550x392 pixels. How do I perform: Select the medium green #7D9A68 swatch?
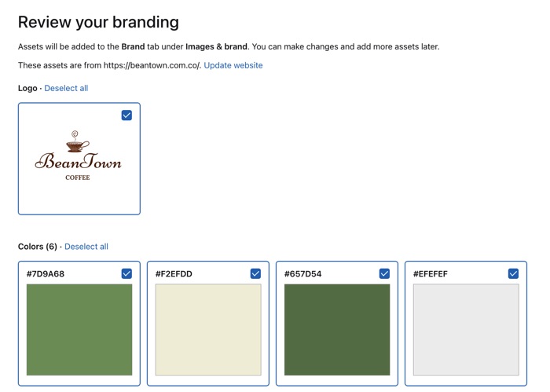click(x=79, y=329)
